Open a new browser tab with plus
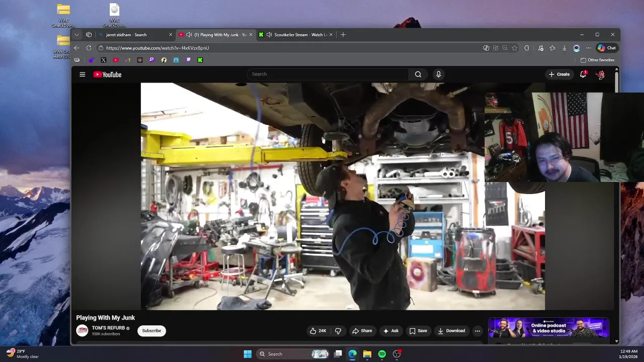Screen dimensions: 644x362 click(343, 35)
